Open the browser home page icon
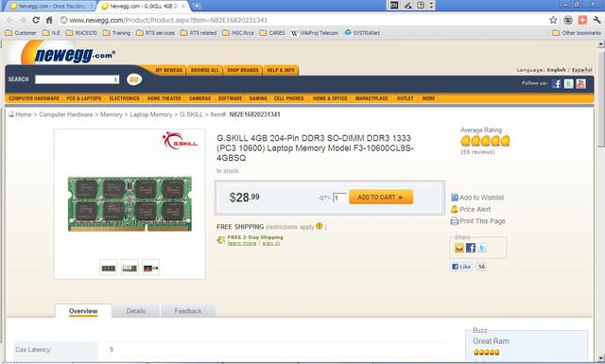Image resolution: width=605 pixels, height=364 pixels. point(49,20)
